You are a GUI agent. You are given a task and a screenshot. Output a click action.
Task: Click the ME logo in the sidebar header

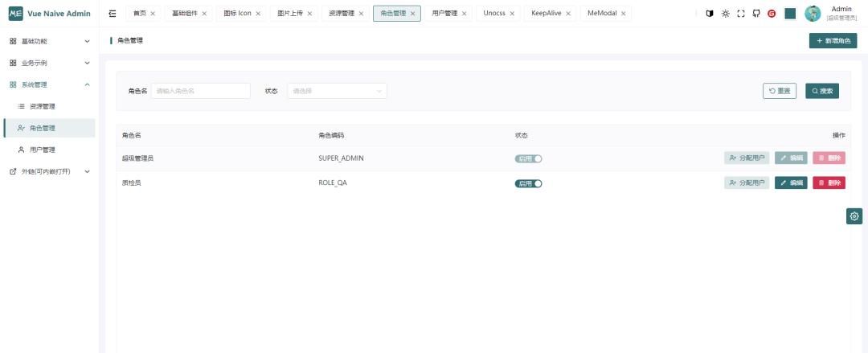(x=15, y=14)
